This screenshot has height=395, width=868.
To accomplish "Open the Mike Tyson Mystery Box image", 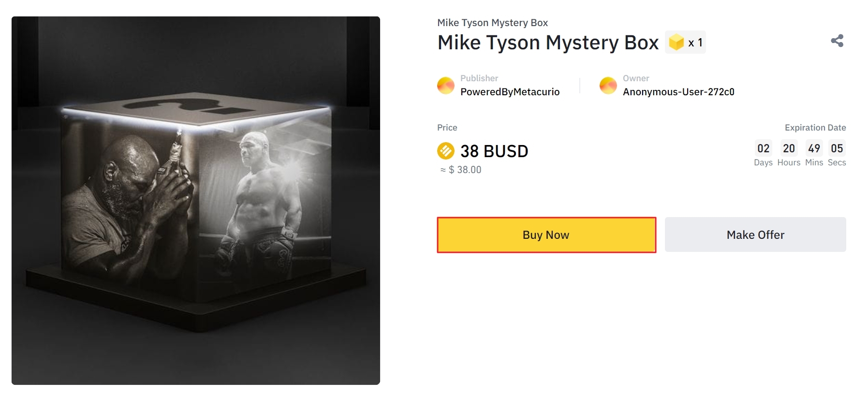I will tap(196, 201).
